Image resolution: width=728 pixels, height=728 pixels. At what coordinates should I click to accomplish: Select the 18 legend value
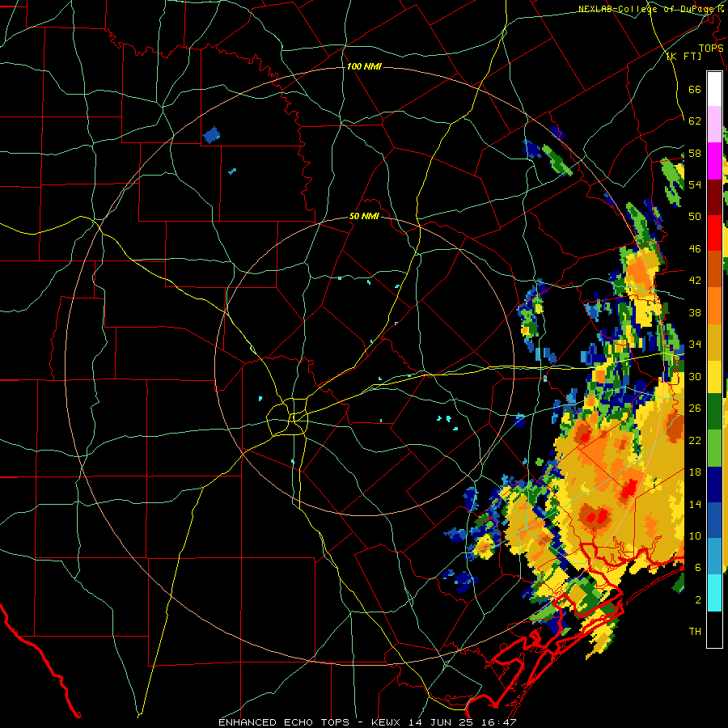pyautogui.click(x=695, y=472)
